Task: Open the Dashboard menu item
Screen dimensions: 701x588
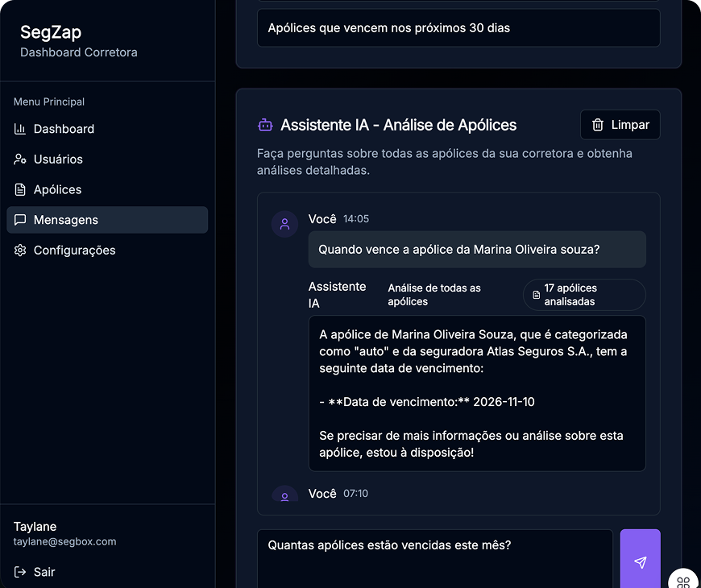Action: pos(107,129)
